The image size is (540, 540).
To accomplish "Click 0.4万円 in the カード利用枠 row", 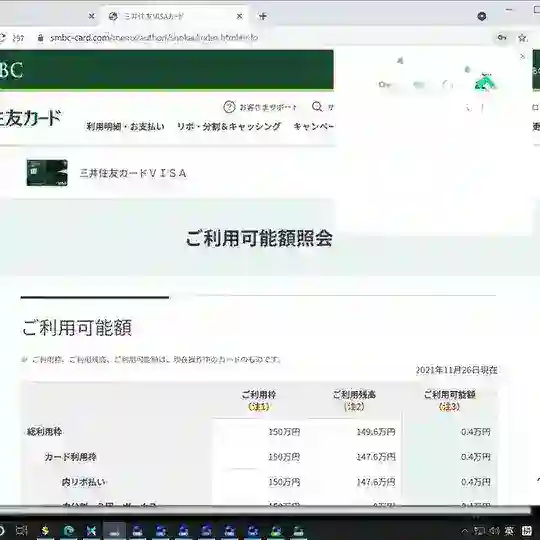I will pos(476,457).
